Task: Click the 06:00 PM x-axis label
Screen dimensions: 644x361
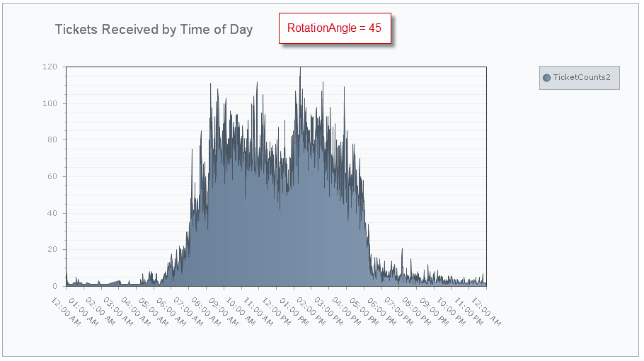Action: click(x=381, y=311)
